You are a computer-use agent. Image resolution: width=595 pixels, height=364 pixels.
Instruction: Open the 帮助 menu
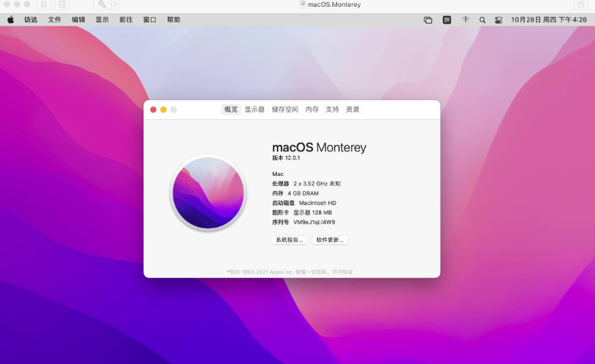173,20
